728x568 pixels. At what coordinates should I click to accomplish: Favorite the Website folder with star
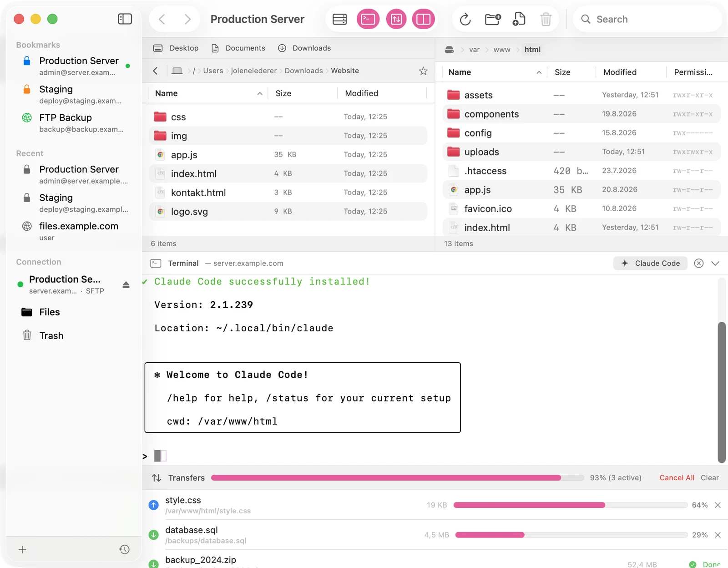(423, 71)
